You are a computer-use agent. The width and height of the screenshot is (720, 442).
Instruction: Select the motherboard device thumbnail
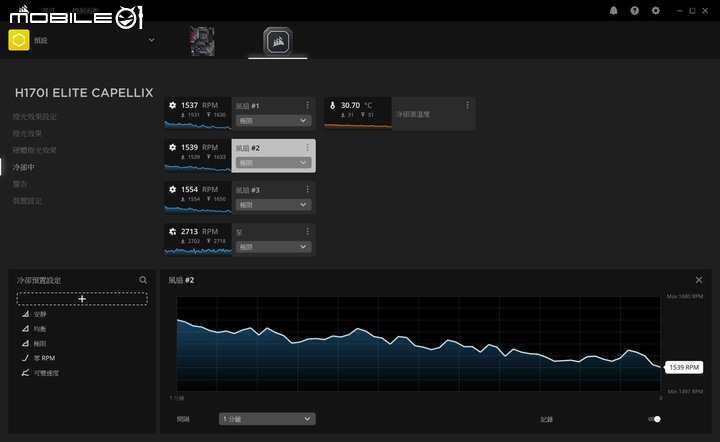coord(202,41)
